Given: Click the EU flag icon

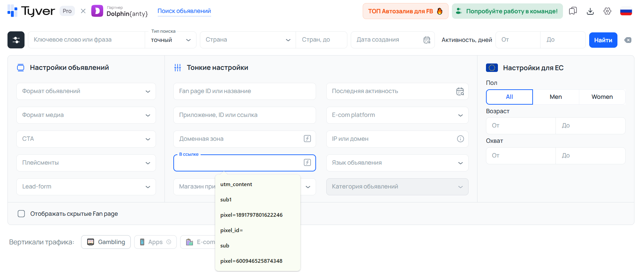Looking at the screenshot, I should [492, 67].
